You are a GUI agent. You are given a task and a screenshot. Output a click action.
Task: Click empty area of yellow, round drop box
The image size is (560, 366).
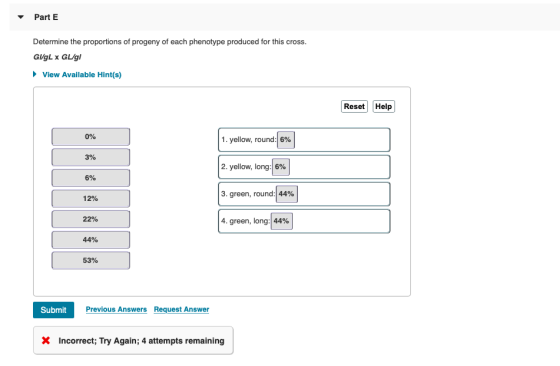click(342, 140)
